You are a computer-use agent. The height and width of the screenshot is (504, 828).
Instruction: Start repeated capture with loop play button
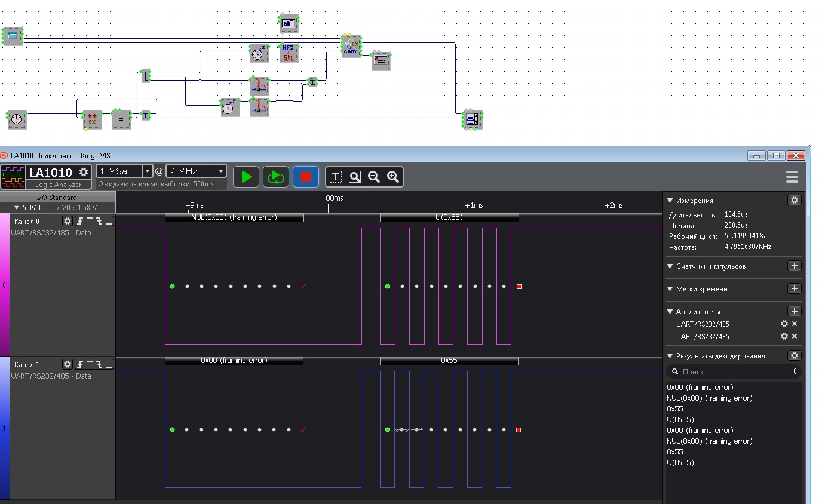[x=275, y=177]
